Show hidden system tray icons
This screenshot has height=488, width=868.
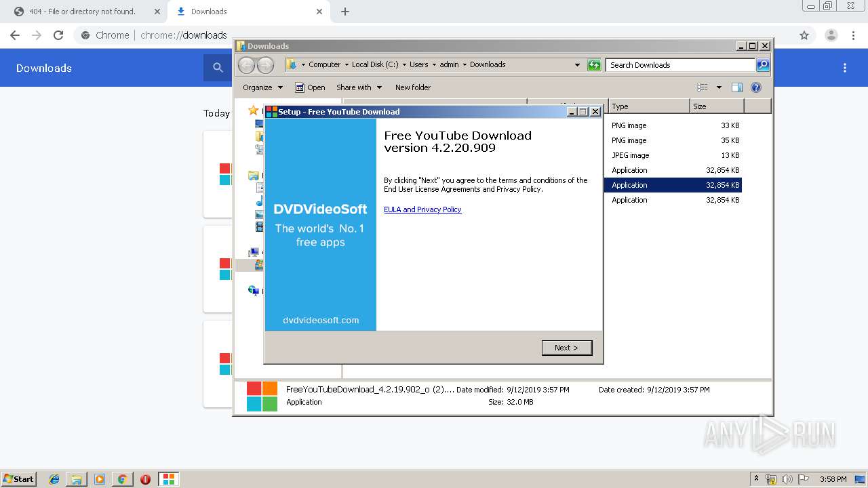pos(756,479)
